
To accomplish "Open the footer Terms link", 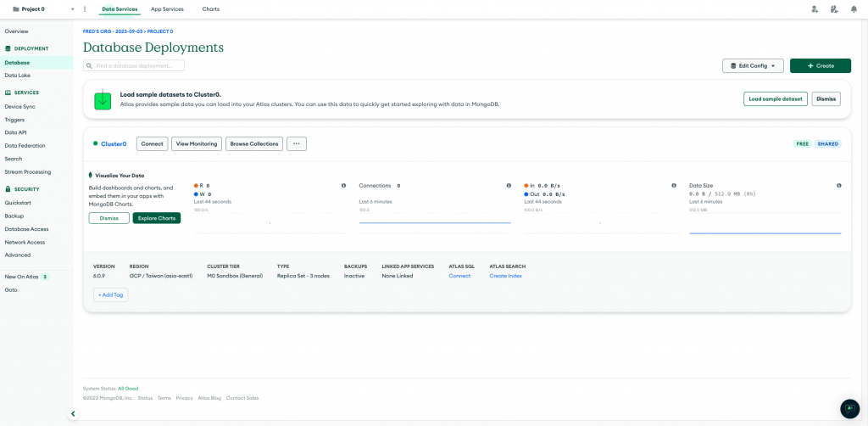I will [164, 398].
